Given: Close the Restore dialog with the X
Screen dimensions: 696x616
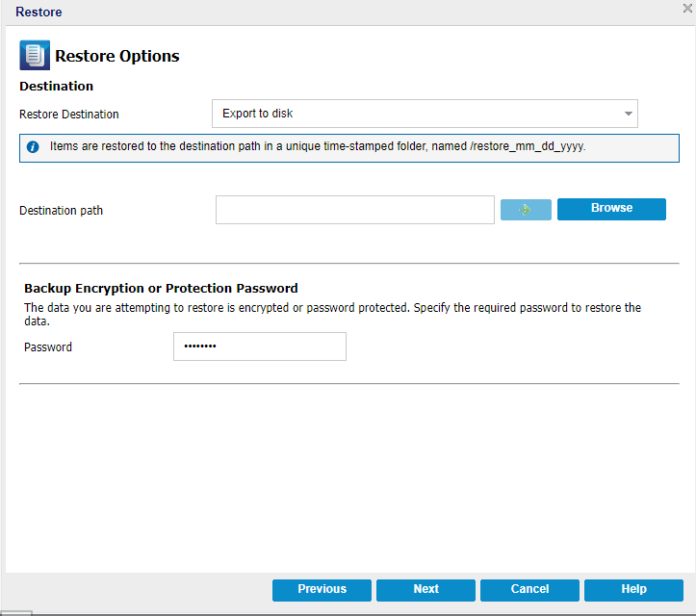Looking at the screenshot, I should point(687,8).
